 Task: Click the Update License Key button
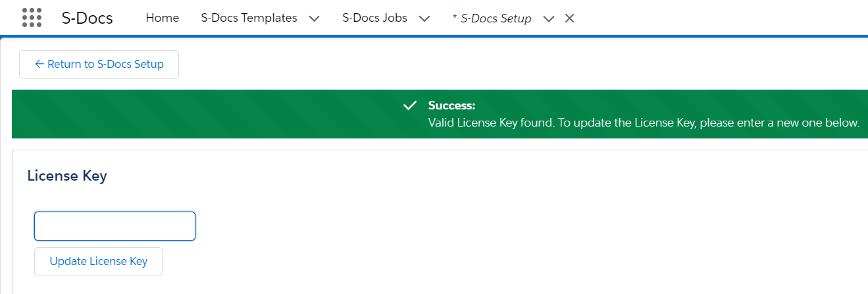coord(98,261)
